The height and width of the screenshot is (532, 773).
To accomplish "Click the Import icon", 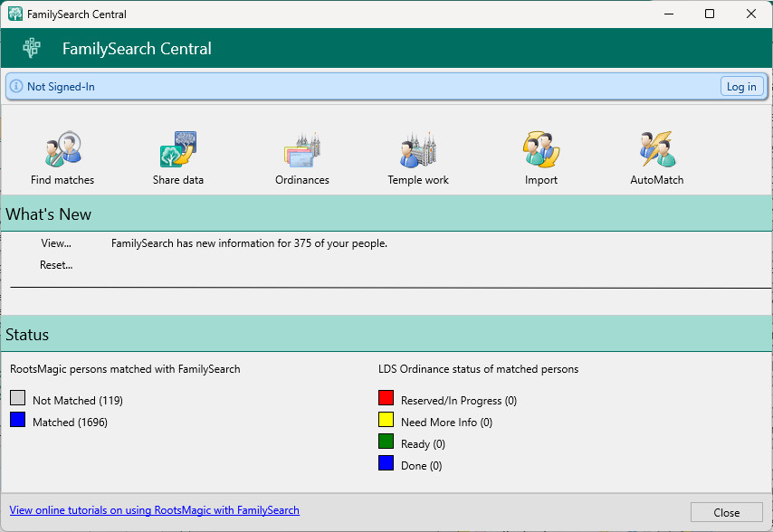I will pos(541,149).
